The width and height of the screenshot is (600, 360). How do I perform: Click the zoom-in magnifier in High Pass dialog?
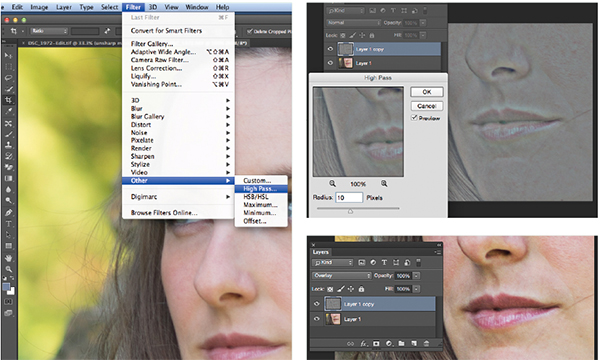pos(384,184)
